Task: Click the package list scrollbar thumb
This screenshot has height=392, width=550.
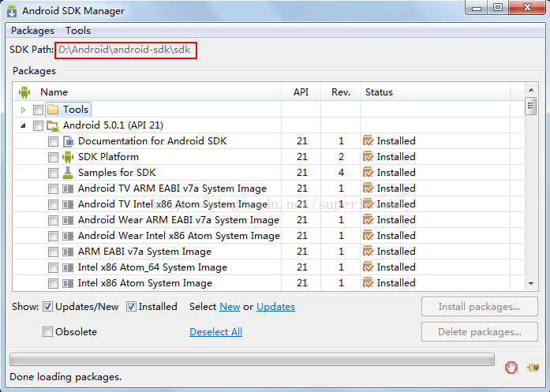Action: click(531, 106)
